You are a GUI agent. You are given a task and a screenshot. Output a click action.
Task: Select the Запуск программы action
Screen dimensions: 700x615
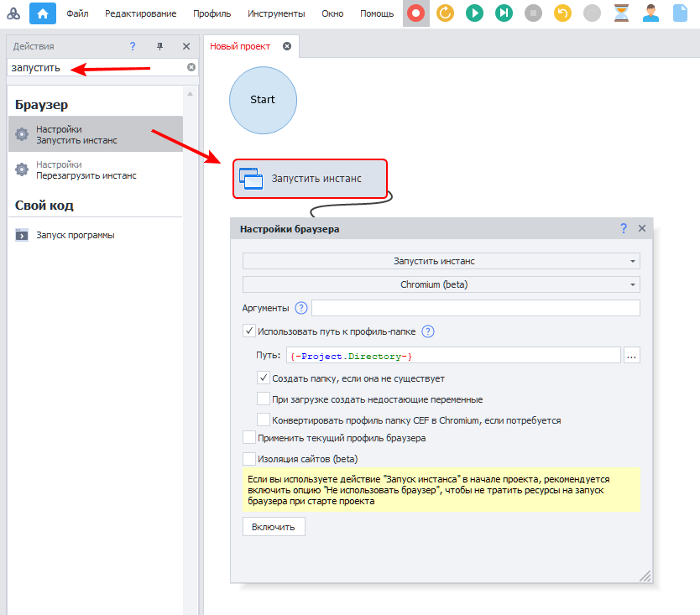coord(96,235)
